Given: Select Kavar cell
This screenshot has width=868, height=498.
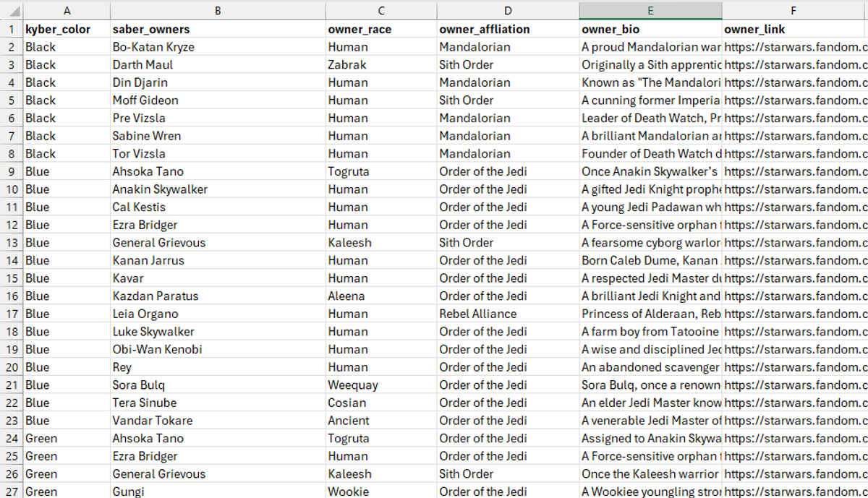Looking at the screenshot, I should (x=218, y=278).
